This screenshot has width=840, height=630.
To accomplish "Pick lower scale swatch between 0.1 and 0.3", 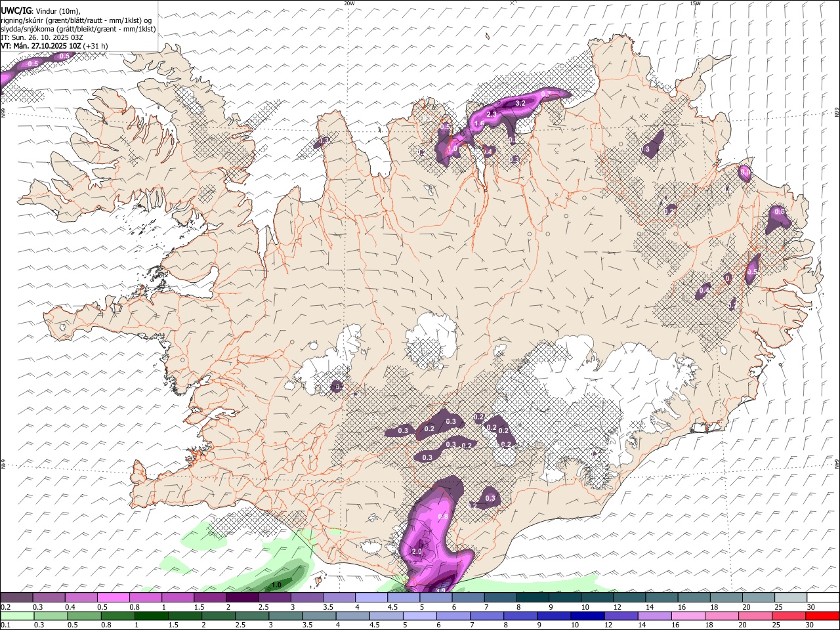I will [16, 616].
